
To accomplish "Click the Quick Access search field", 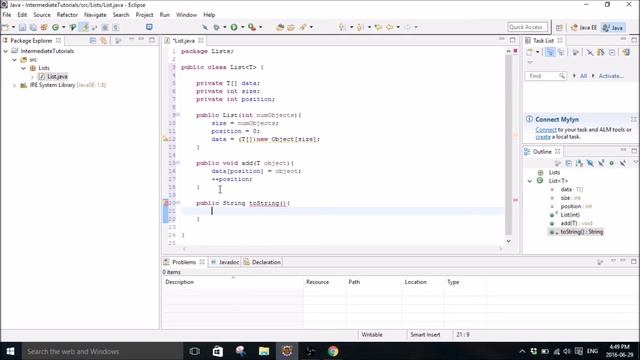I will [527, 27].
